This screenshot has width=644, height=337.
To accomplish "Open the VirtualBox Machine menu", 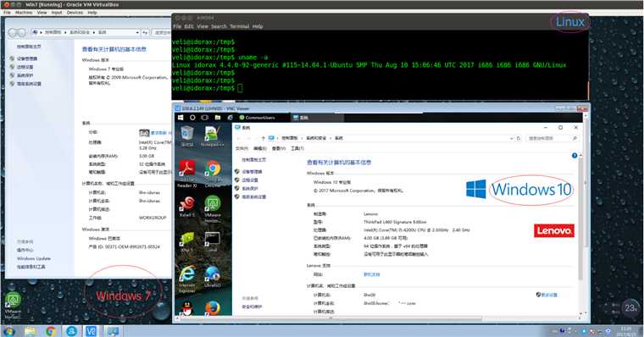I will coord(24,13).
